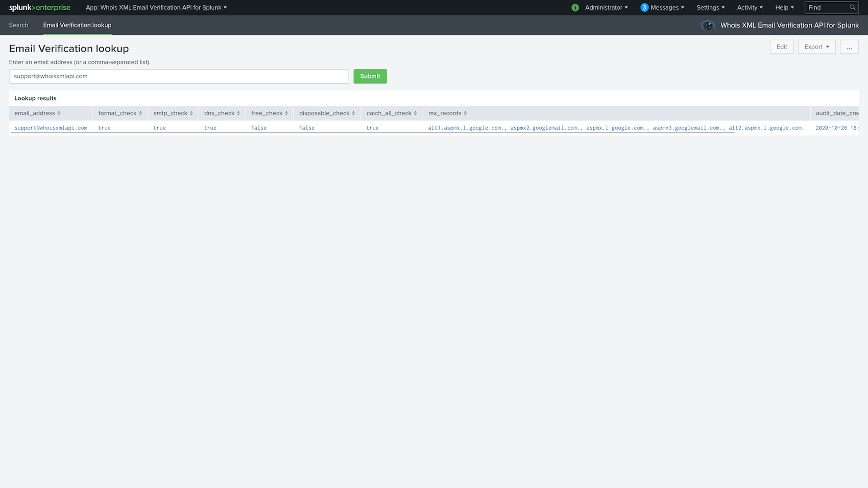Click the dns_check value true
The width and height of the screenshot is (868, 488).
[210, 128]
